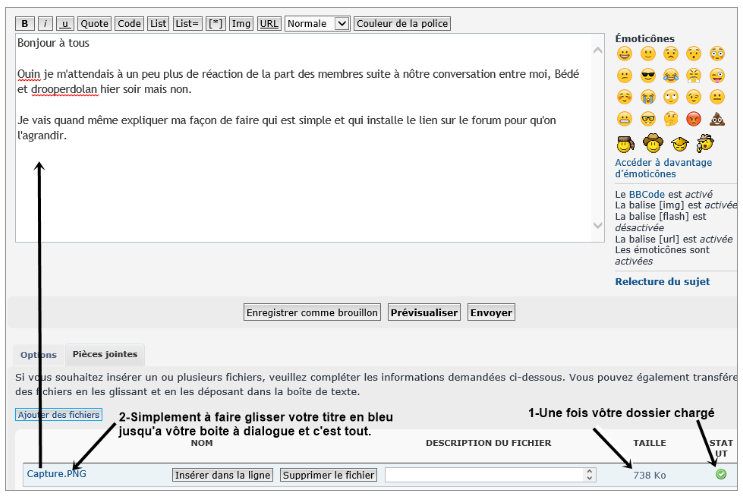This screenshot has width=743, height=497.
Task: Send the post with Envoyer
Action: (491, 313)
